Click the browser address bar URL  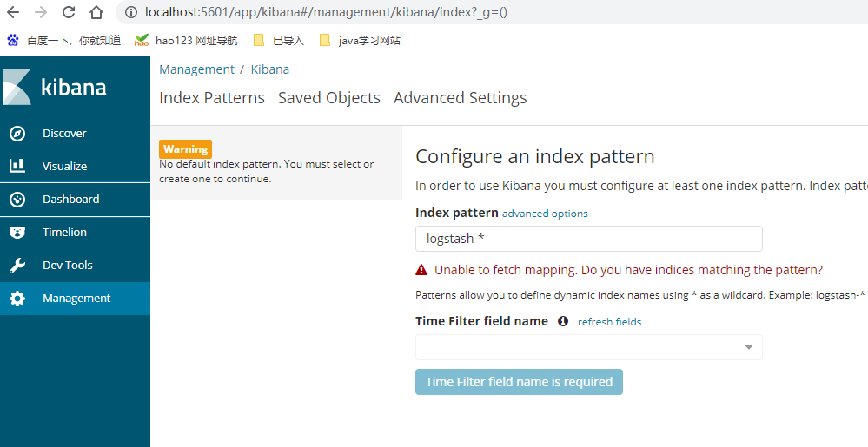(x=326, y=12)
